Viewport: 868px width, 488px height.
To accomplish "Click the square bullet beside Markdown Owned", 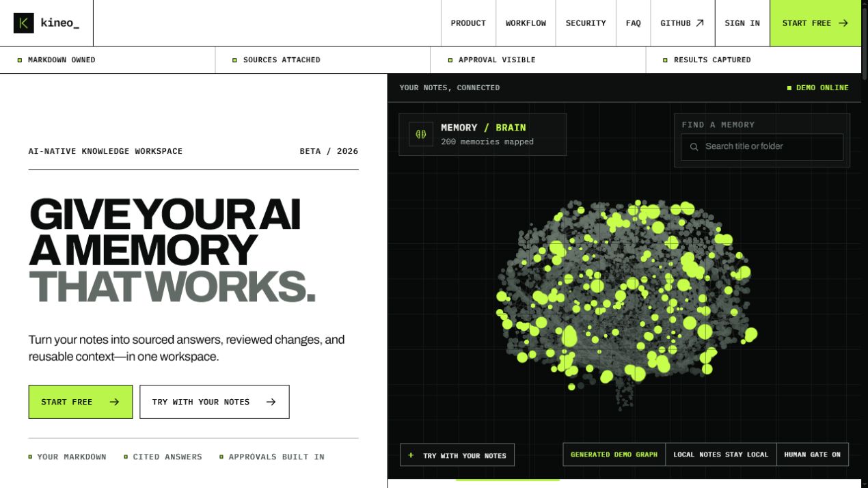I will click(x=20, y=60).
